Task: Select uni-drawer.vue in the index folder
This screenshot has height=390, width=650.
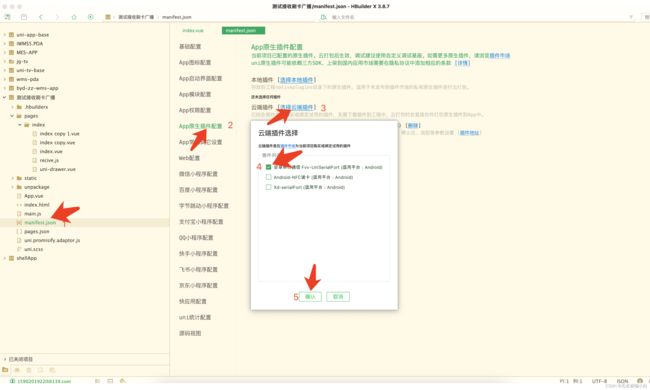Action: (58, 169)
